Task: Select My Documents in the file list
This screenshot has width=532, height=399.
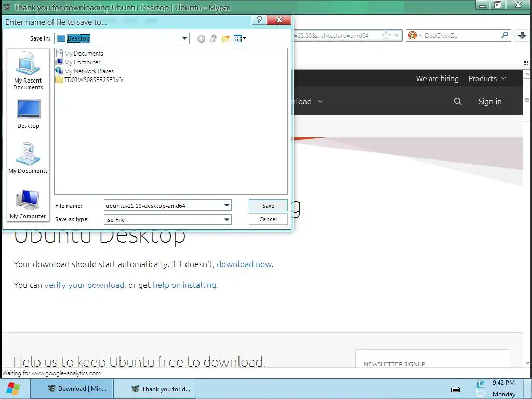Action: pyautogui.click(x=79, y=54)
